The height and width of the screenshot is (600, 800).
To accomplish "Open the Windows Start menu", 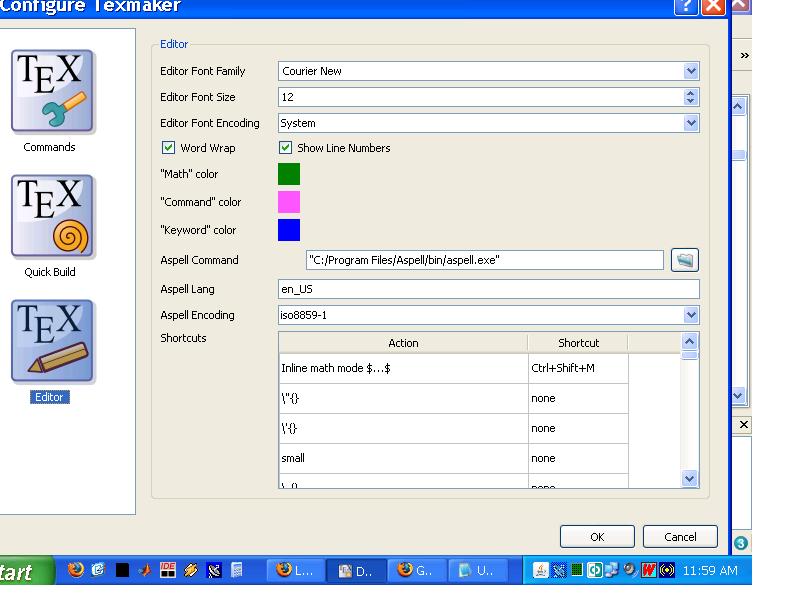I will tap(26, 571).
